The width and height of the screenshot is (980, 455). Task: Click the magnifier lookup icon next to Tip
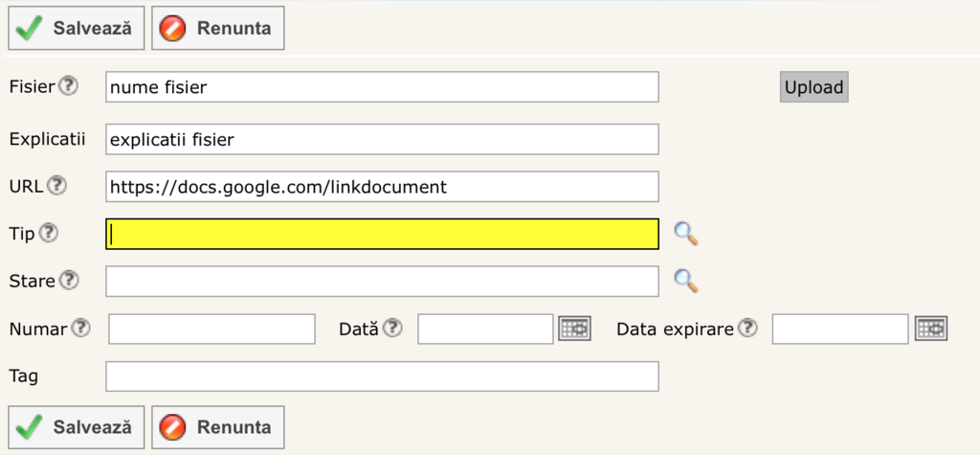[x=685, y=234]
